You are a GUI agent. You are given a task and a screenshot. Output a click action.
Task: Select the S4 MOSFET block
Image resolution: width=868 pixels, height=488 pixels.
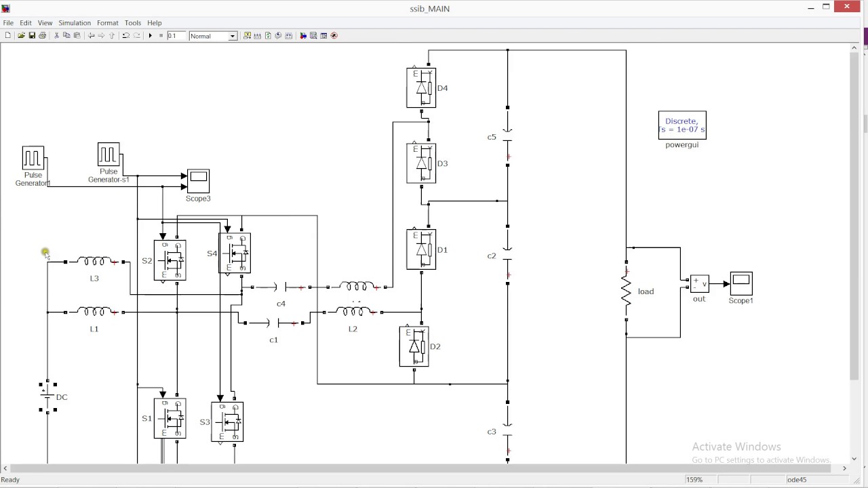click(x=235, y=253)
